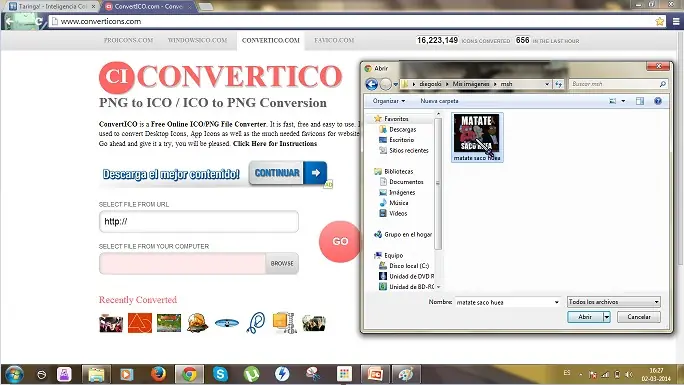
Task: Open the PowerPoint taskbar icon
Action: pos(375,374)
